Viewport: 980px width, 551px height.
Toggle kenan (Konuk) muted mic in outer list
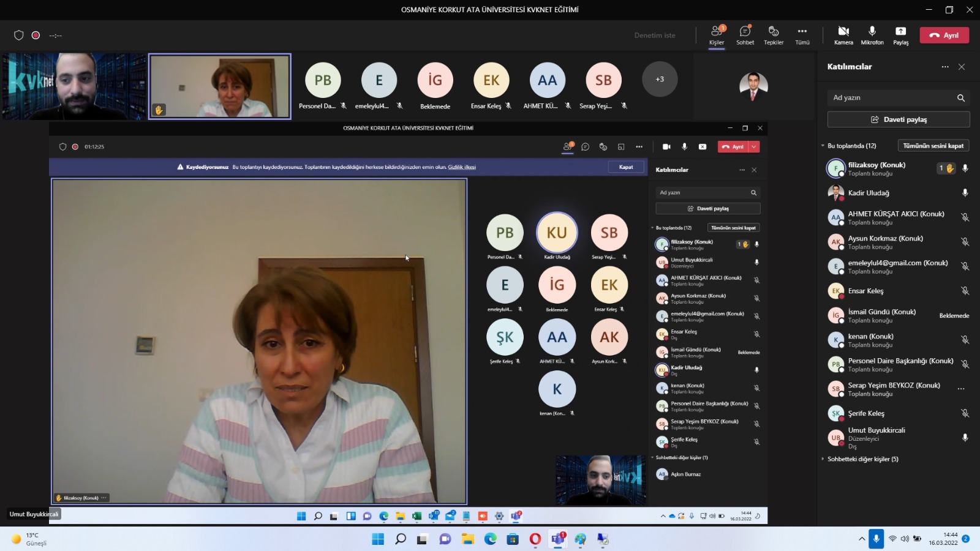point(965,340)
